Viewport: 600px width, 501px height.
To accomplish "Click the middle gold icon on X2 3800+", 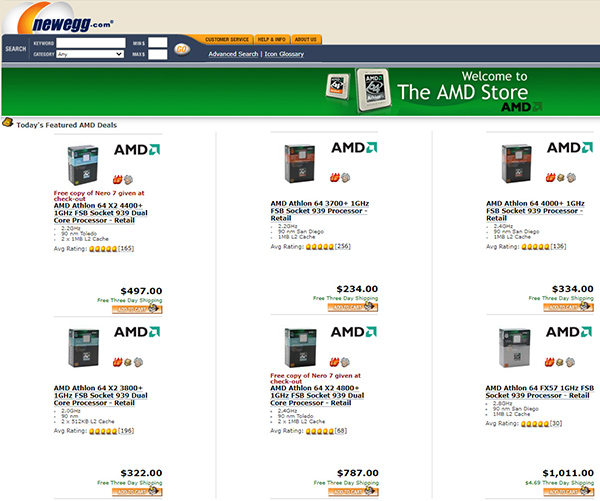I will pyautogui.click(x=128, y=362).
